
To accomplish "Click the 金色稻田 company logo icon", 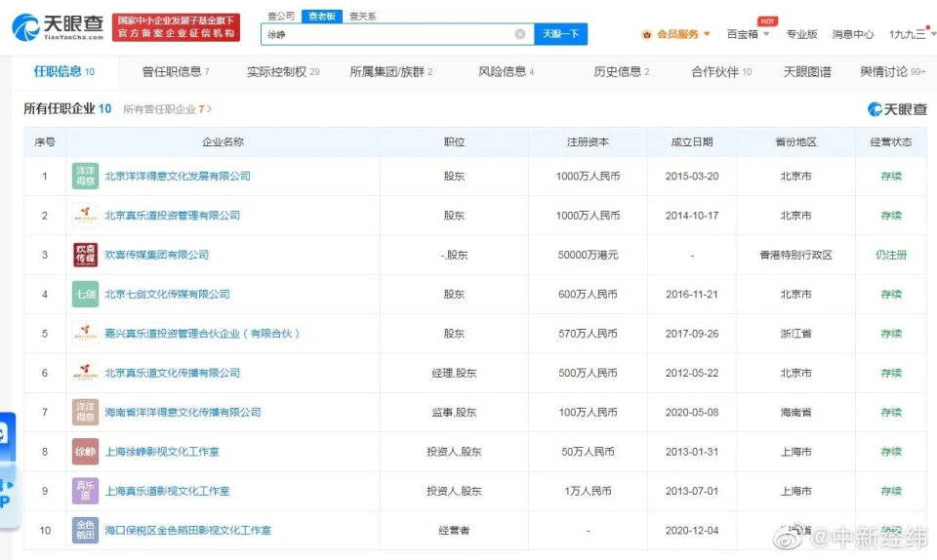I will pyautogui.click(x=85, y=531).
